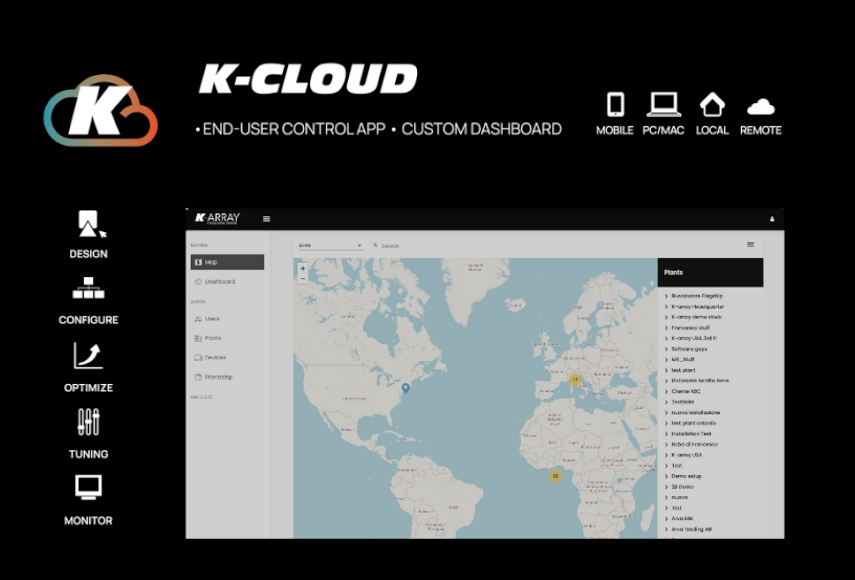Viewport: 855px width, 580px height.
Task: Click the K-ARRAY logo in the app header
Action: [x=217, y=218]
